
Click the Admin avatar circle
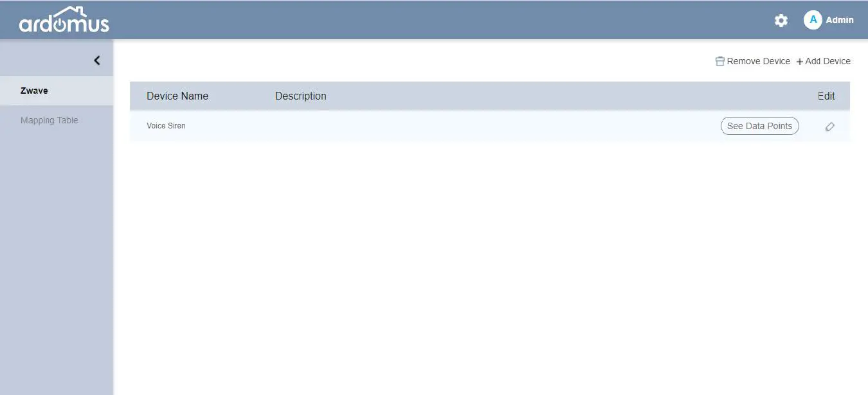[x=813, y=20]
